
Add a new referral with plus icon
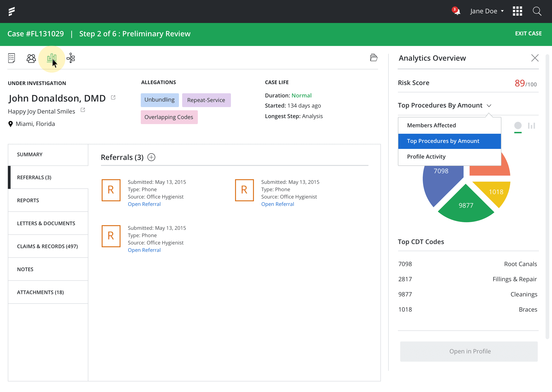pos(152,157)
